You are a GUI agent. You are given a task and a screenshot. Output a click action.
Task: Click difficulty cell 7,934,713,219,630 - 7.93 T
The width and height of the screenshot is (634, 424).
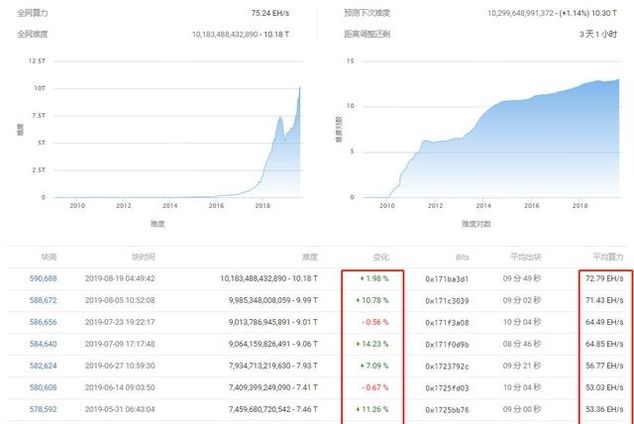coord(273,366)
